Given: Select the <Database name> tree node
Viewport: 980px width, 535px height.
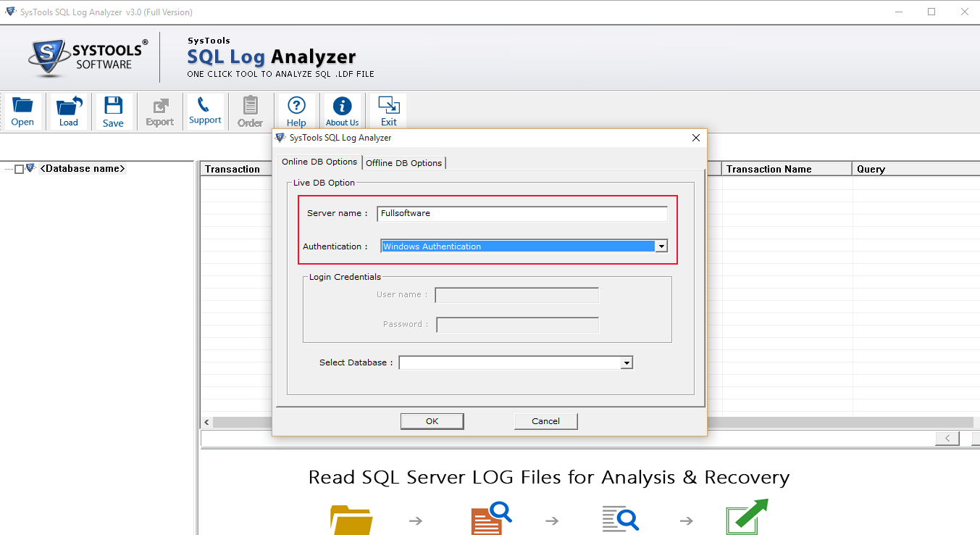Looking at the screenshot, I should [83, 169].
